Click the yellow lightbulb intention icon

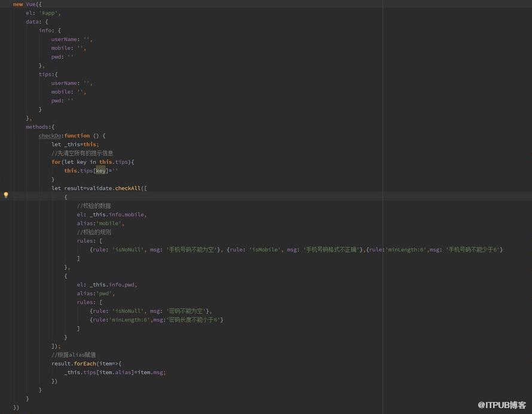(6, 195)
